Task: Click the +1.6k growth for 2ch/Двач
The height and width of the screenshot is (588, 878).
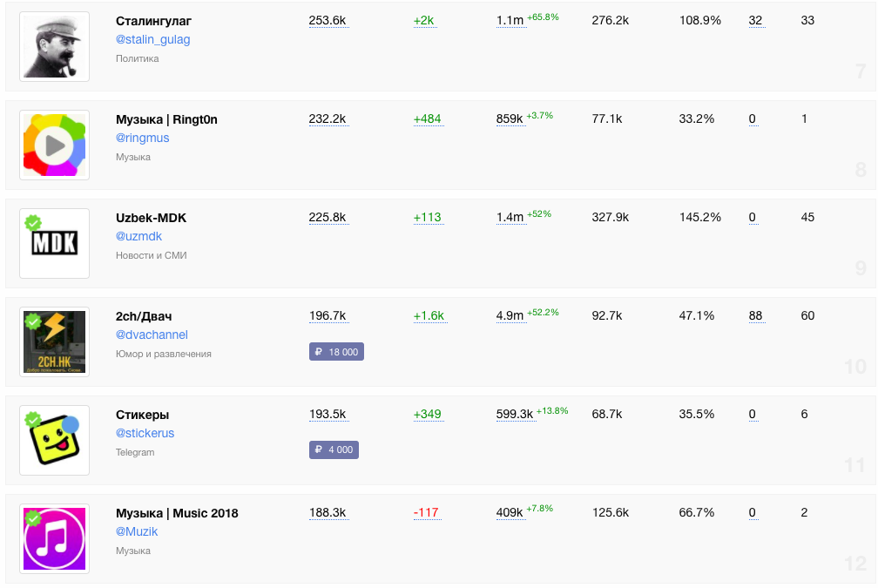Action: (429, 315)
